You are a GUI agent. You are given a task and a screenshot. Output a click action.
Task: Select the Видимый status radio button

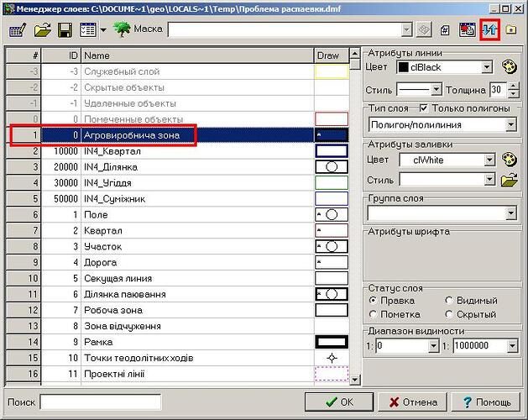pos(449,300)
